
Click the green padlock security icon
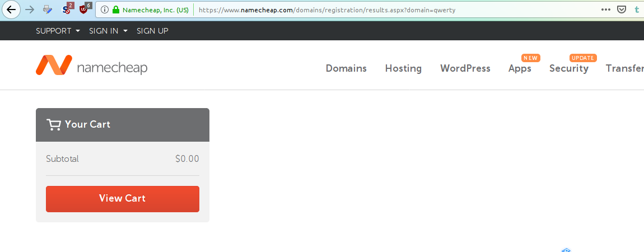click(116, 10)
